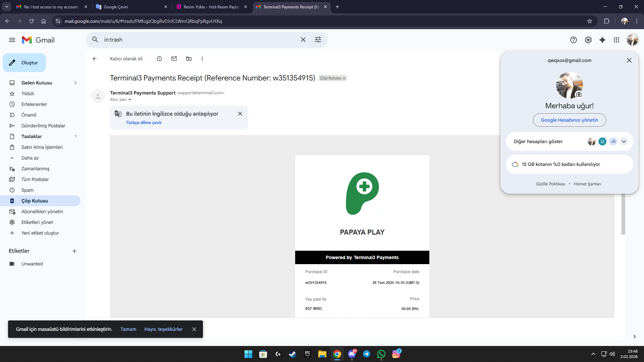Viewport: 644px width, 362px height.
Task: Create a new label plus icon
Action: (74, 251)
